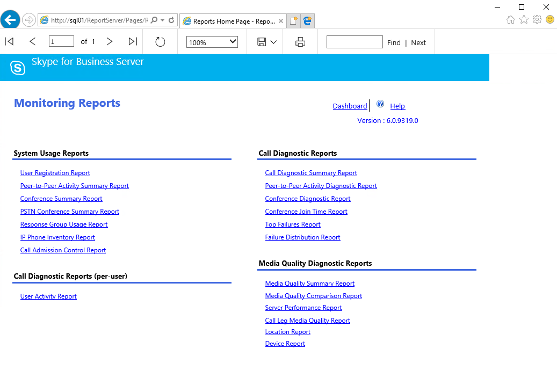Open Response Group Usage Report
Screen dimensions: 557x392
64,224
